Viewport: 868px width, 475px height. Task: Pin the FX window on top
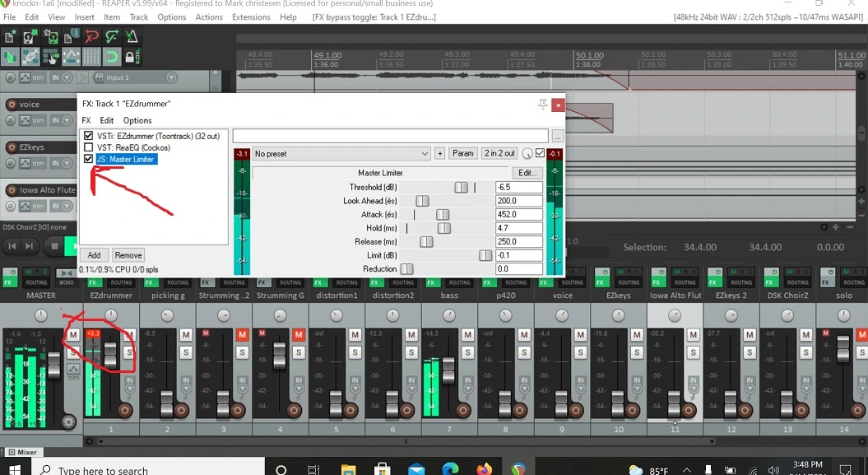point(542,104)
